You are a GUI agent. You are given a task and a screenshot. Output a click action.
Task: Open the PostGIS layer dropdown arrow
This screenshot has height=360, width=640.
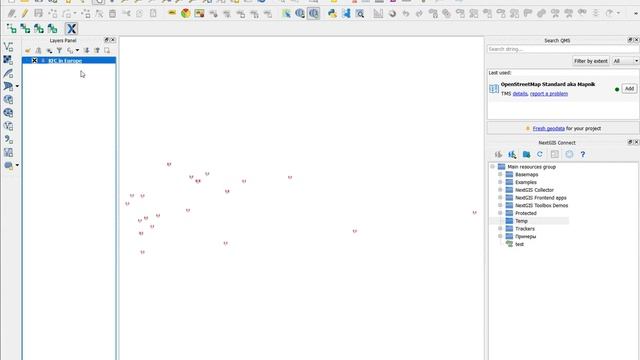[x=17, y=87]
